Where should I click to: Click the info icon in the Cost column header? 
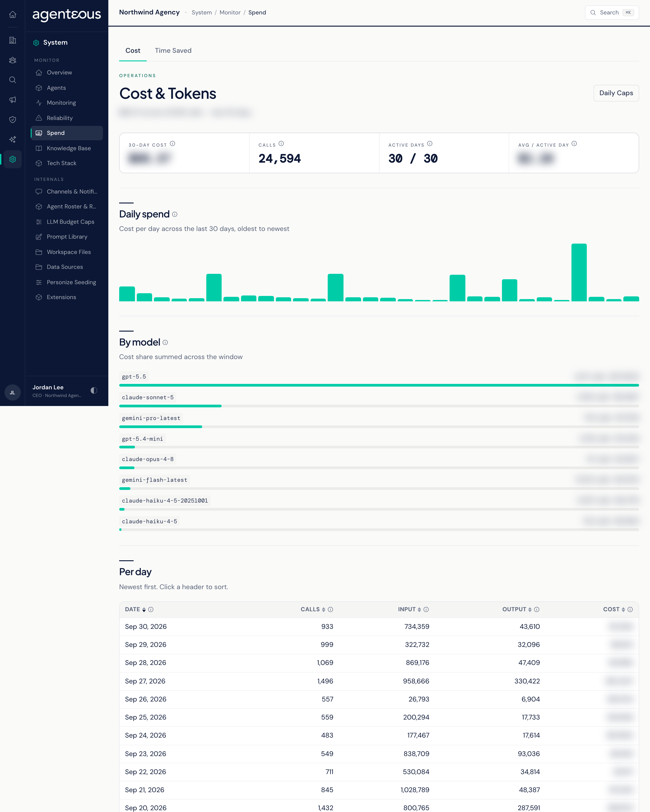coord(630,609)
